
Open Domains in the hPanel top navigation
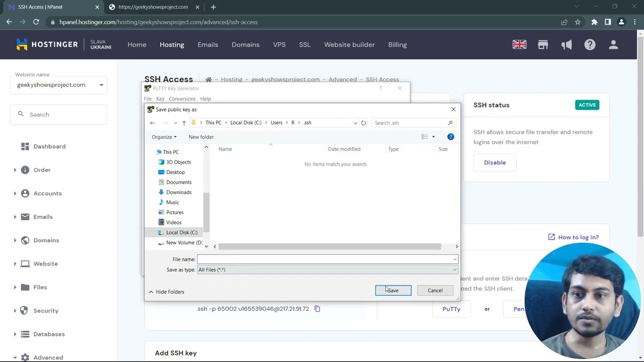coord(246,45)
